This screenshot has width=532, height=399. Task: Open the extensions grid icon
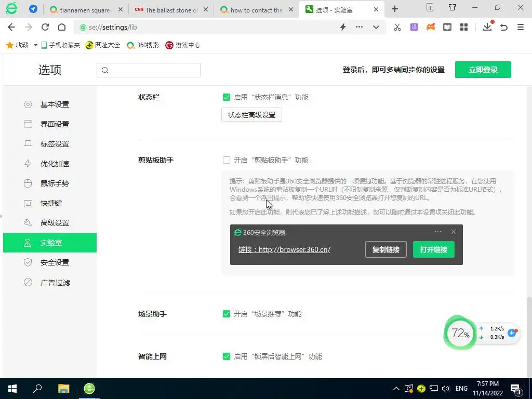click(464, 27)
